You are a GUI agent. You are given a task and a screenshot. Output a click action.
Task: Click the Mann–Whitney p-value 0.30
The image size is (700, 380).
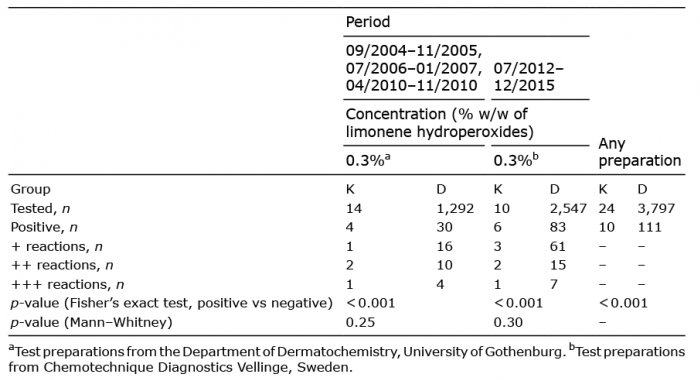tap(508, 322)
